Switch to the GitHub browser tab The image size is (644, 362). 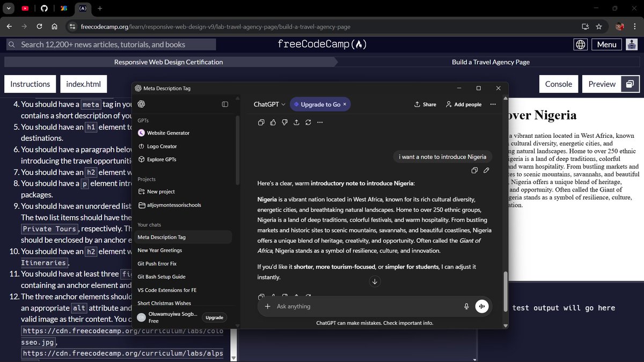[45, 9]
